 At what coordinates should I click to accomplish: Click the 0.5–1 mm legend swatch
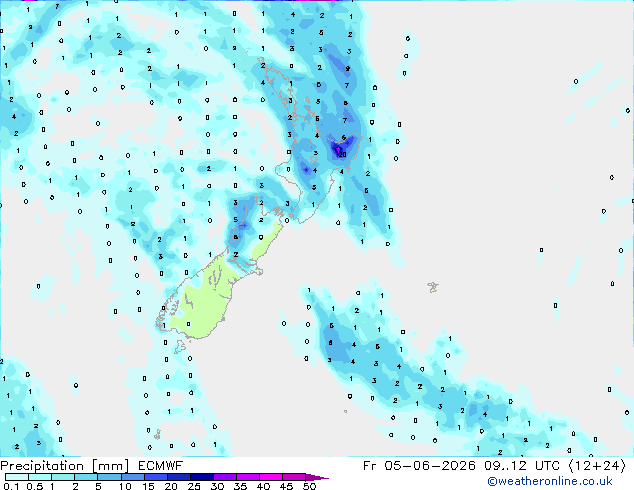40,477
